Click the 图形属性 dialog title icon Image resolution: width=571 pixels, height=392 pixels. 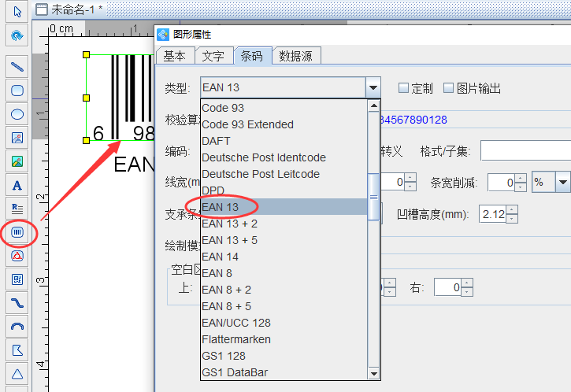[163, 35]
